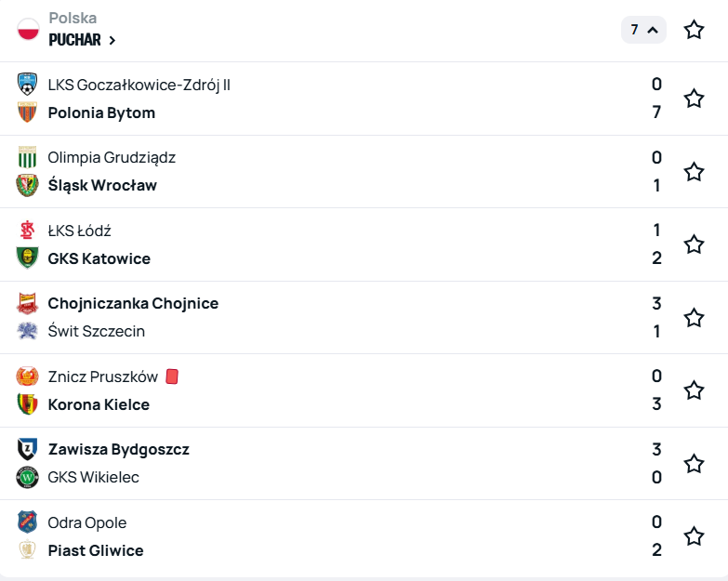The height and width of the screenshot is (581, 728).
Task: Select the Świt Szczecin team name
Action: [x=96, y=331]
